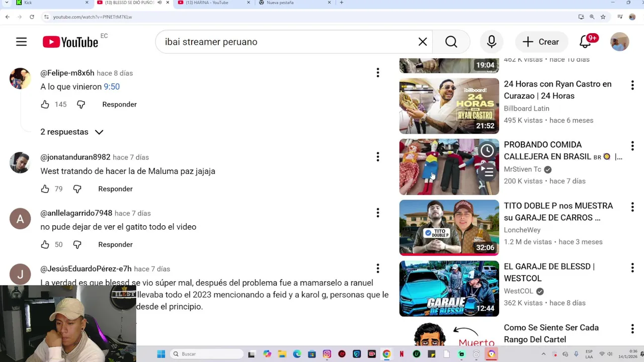Add the Brasil food video to queue
Screen dimensions: 644x362
tap(487, 171)
